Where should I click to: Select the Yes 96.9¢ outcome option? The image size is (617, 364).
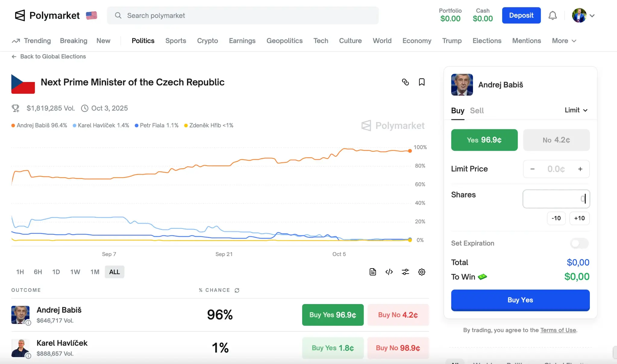484,140
